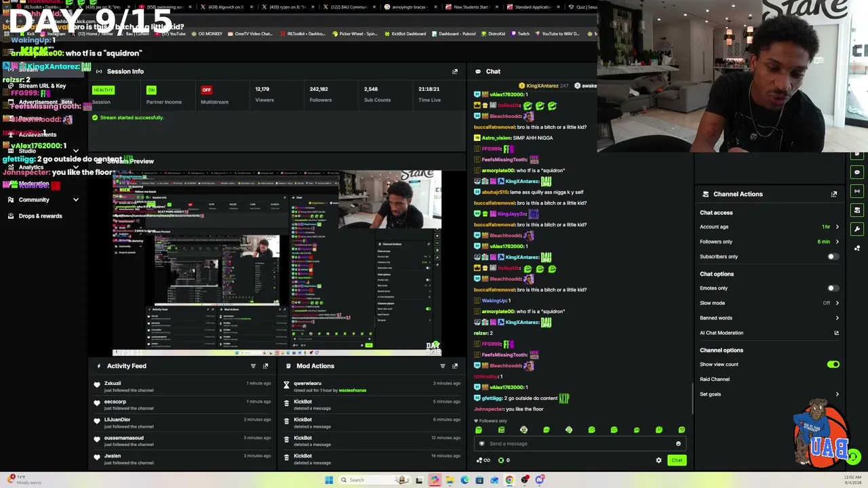868x488 pixels.
Task: Expand Account age options
Action: [x=837, y=227]
